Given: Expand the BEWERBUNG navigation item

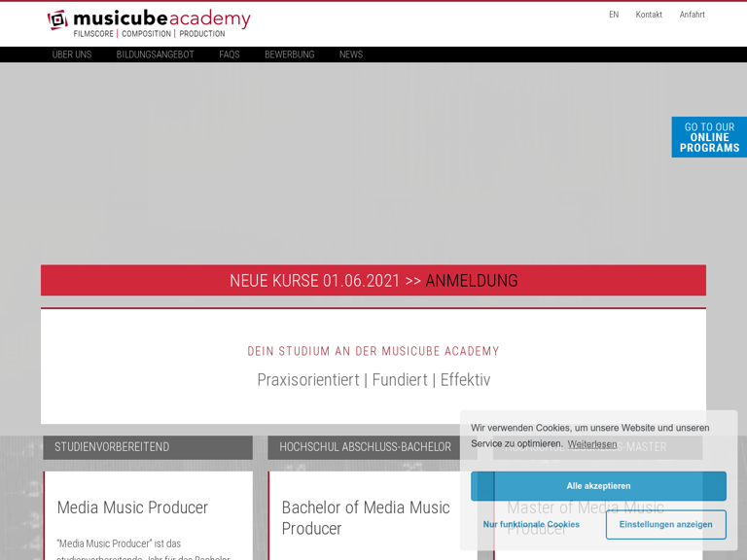Looking at the screenshot, I should coord(289,54).
